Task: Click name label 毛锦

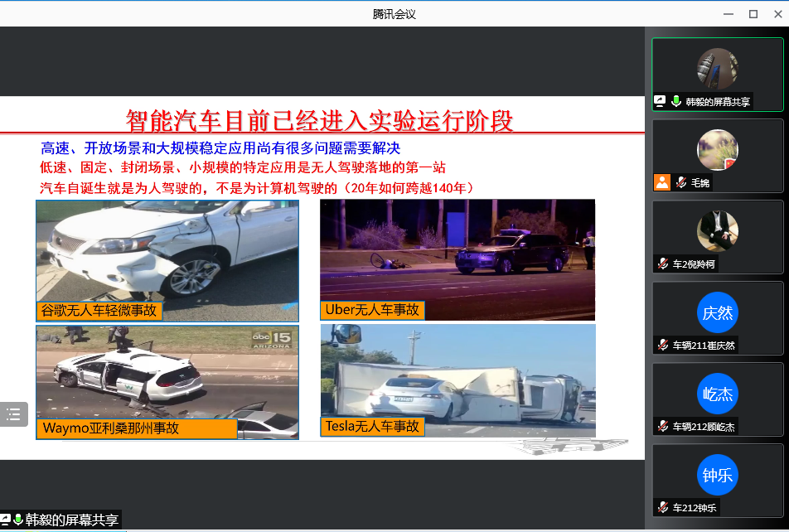Action: click(x=700, y=182)
